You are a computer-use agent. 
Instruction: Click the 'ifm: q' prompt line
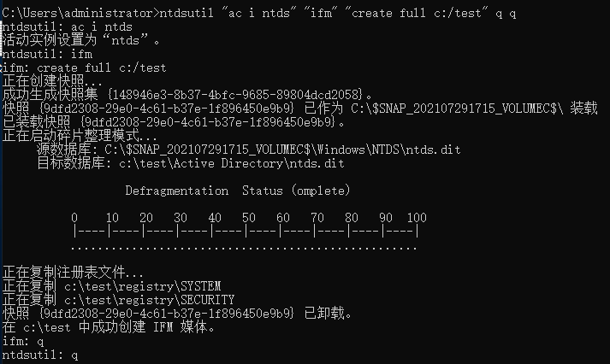(23, 342)
